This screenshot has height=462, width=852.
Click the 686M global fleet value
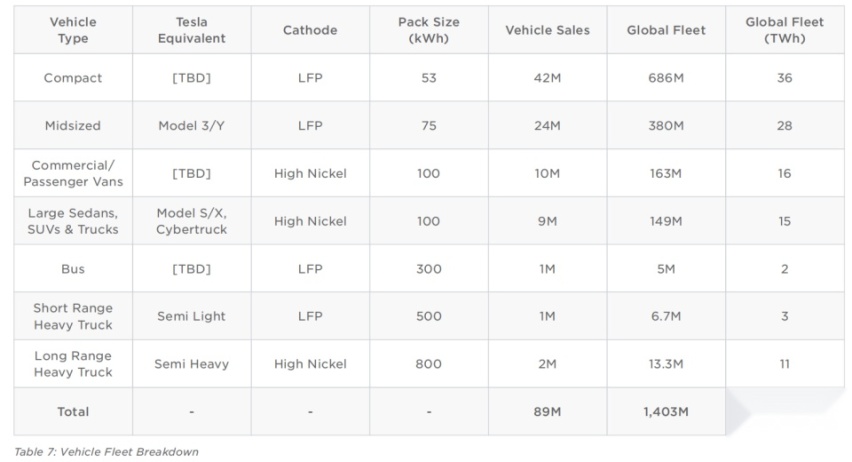[x=666, y=78]
